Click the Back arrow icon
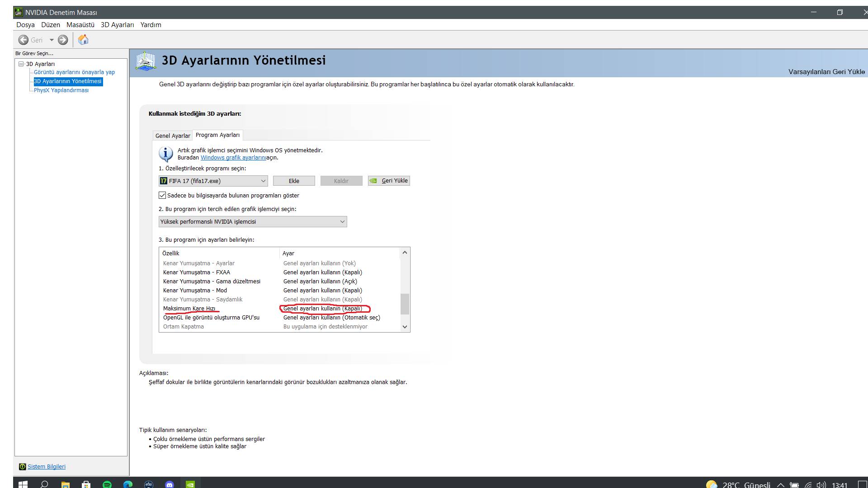Screen dimensions: 868x488 click(x=24, y=40)
